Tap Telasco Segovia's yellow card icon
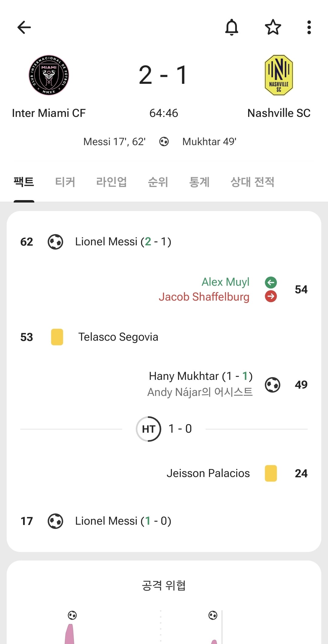Screen dimensions: 328x644 point(57,337)
